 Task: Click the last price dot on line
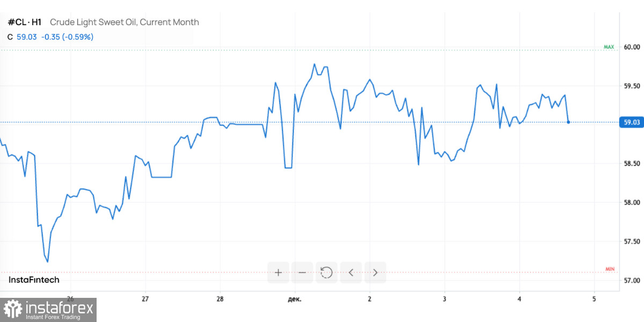[568, 122]
